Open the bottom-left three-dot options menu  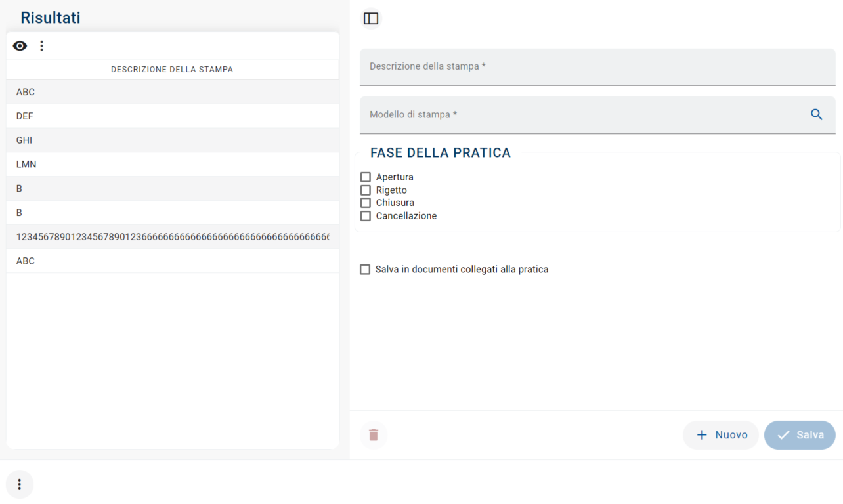click(20, 484)
